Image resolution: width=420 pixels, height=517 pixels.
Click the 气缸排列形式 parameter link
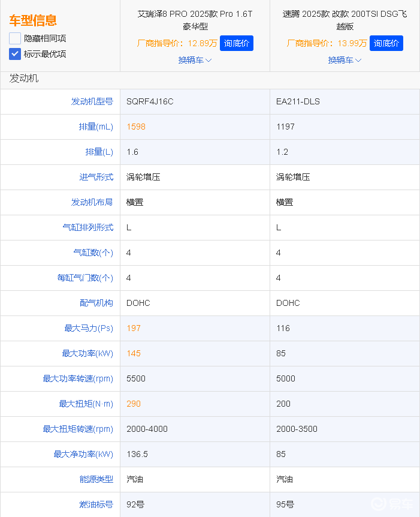point(88,227)
